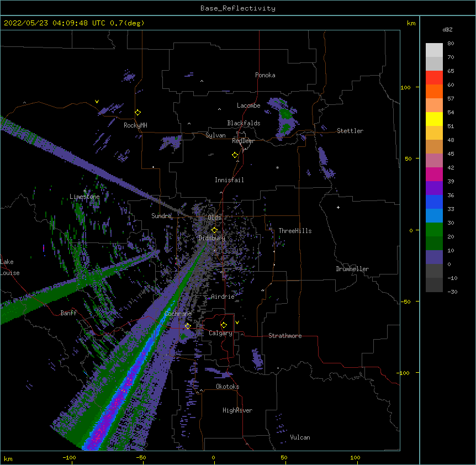The height and width of the screenshot is (465, 476).
Task: Click the blue 33-36 dBZ legend swatch
Action: [434, 202]
